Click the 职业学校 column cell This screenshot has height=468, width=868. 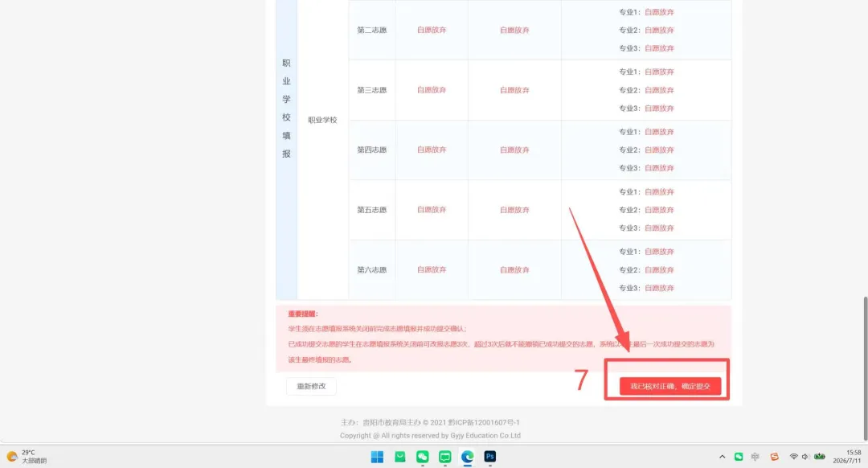click(323, 120)
